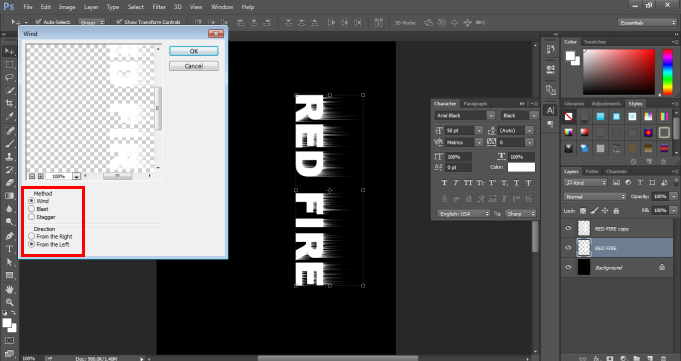The height and width of the screenshot is (361, 681).
Task: Toggle the Auto-Select checkbox
Action: (38, 22)
